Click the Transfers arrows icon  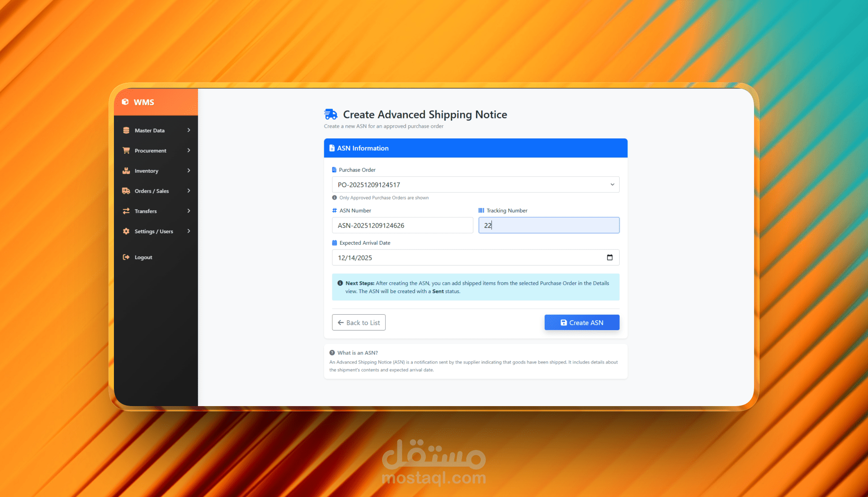point(126,211)
